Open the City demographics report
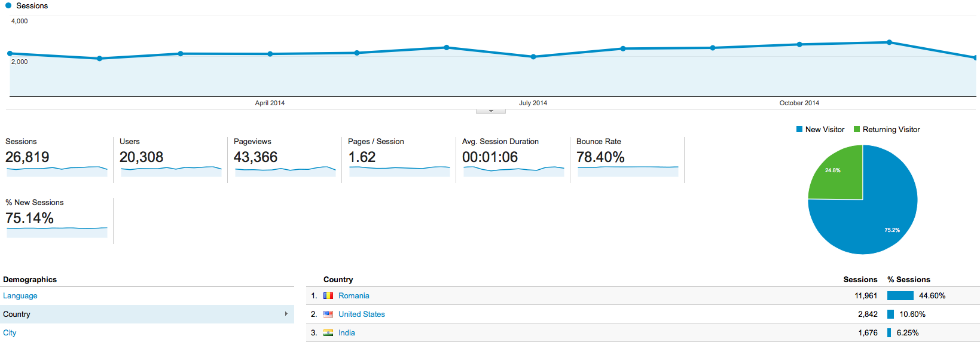Screen dimensions: 980x342 [10, 333]
